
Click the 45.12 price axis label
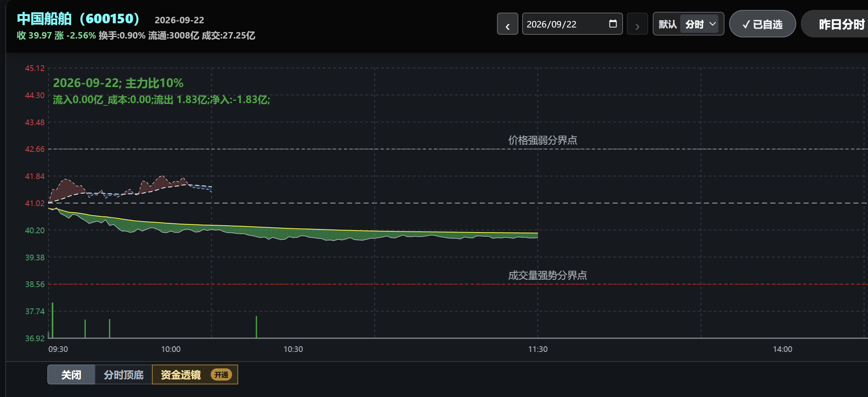tap(35, 68)
